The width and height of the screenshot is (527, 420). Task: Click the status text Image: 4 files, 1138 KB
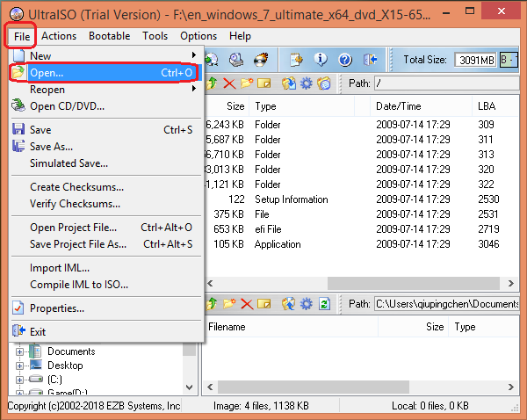[261, 406]
